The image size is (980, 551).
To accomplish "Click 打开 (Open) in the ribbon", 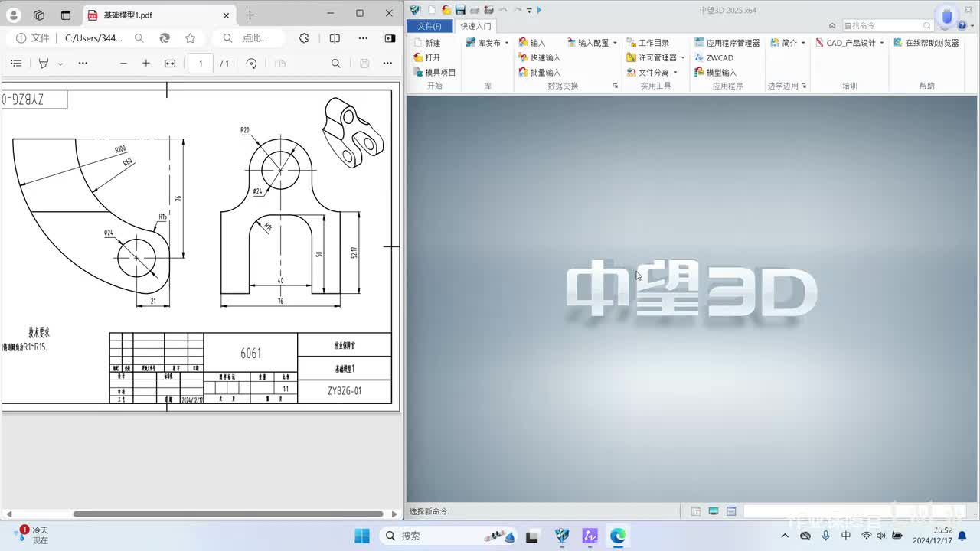I will coord(427,57).
